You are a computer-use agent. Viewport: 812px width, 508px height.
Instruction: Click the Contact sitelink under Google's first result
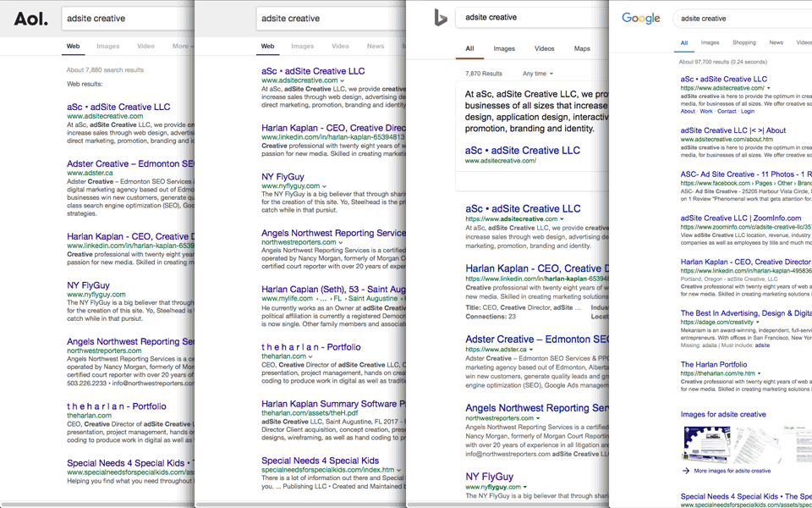coord(727,111)
